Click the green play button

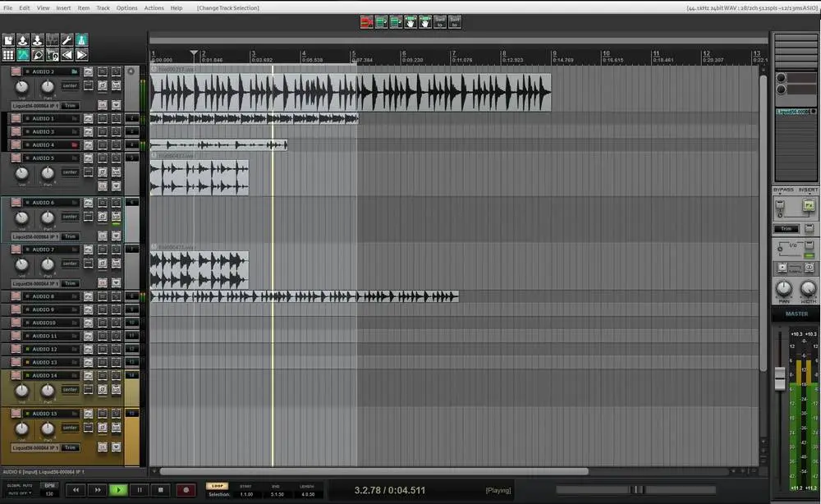coord(118,490)
